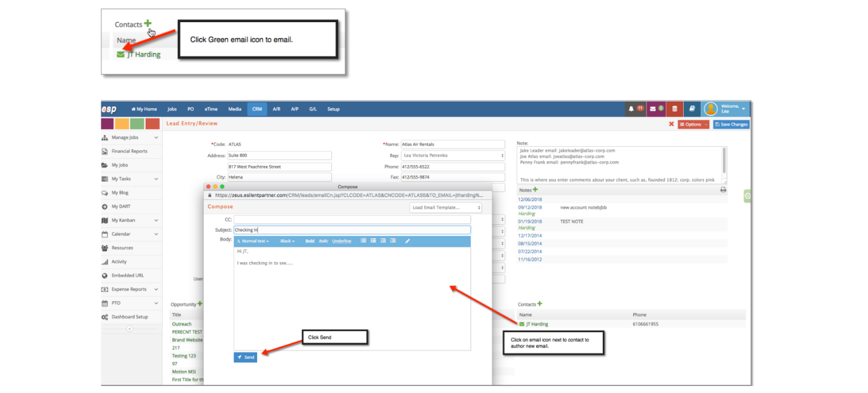Click the notifications bell icon with 11 badge
Viewport: 868px width, 393px height.
coord(636,109)
